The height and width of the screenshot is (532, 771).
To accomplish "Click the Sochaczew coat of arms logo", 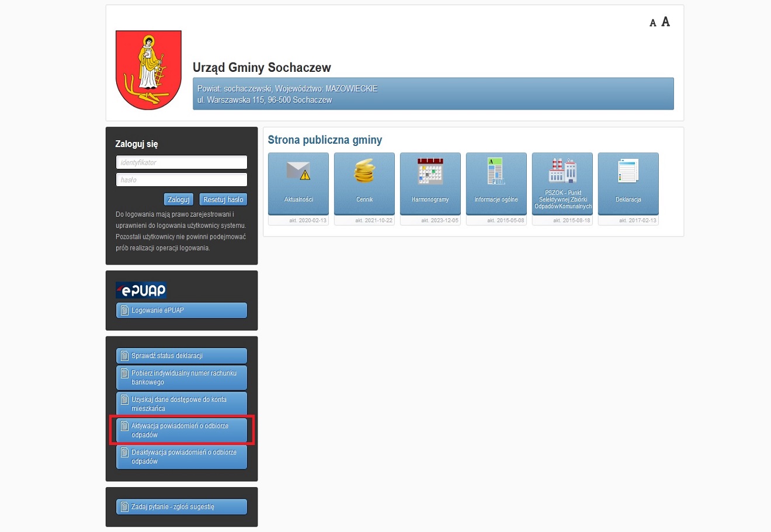I will (148, 70).
